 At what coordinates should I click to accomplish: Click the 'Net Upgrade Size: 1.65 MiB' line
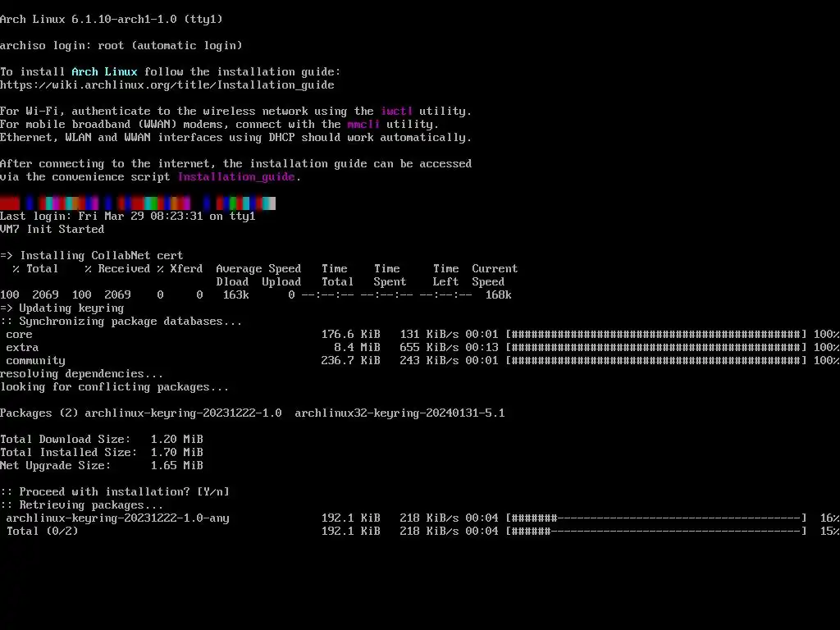click(x=102, y=466)
